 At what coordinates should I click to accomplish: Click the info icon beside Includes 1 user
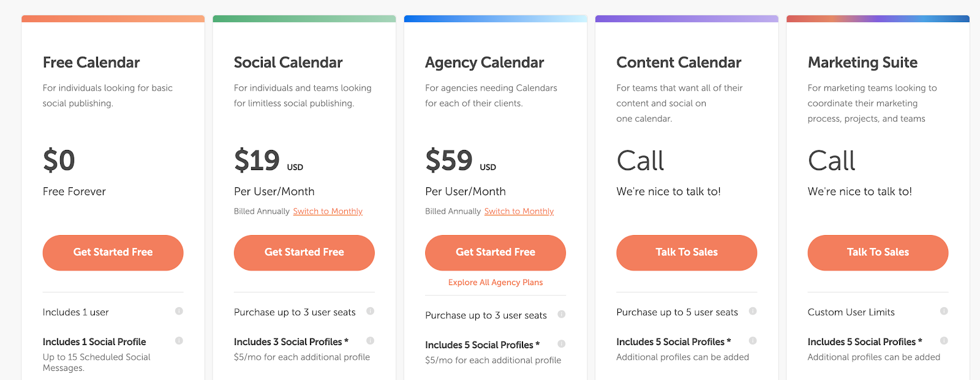tap(179, 311)
